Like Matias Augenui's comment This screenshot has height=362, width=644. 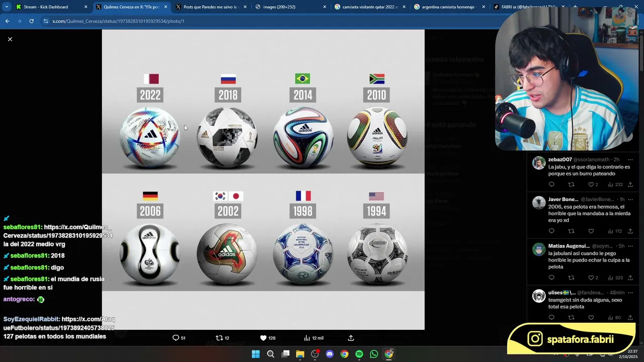tap(593, 278)
